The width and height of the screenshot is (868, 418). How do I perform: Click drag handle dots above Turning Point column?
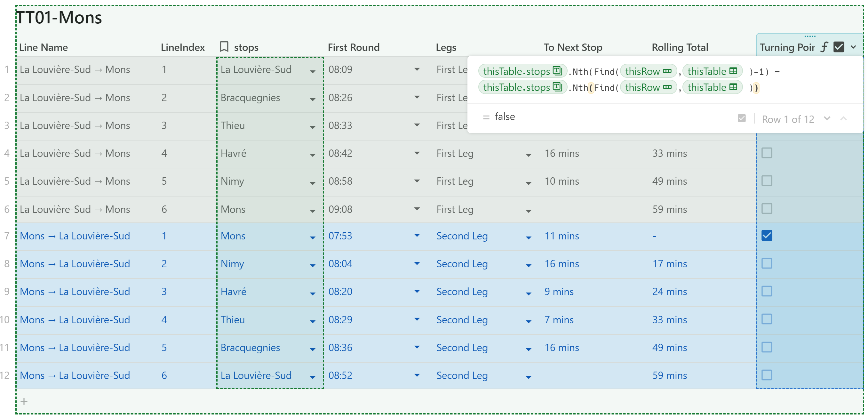[x=810, y=36]
